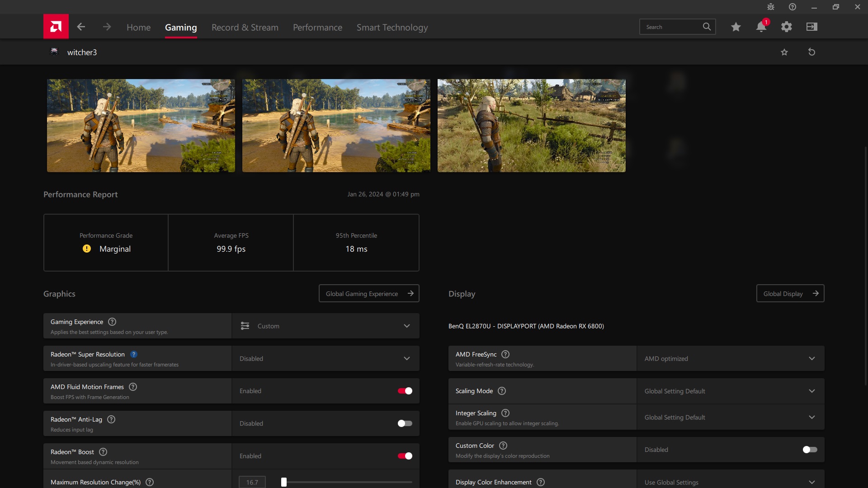
Task: Switch to Performance tab
Action: (x=317, y=27)
